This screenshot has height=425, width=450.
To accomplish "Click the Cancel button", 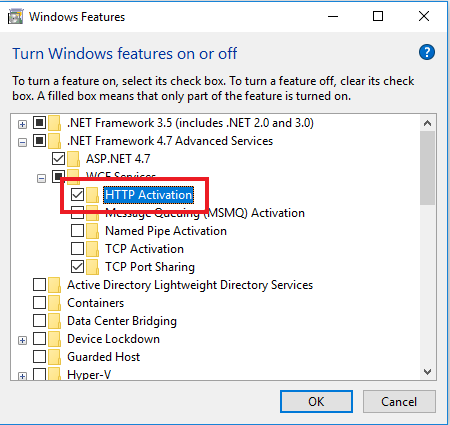I will 399,402.
